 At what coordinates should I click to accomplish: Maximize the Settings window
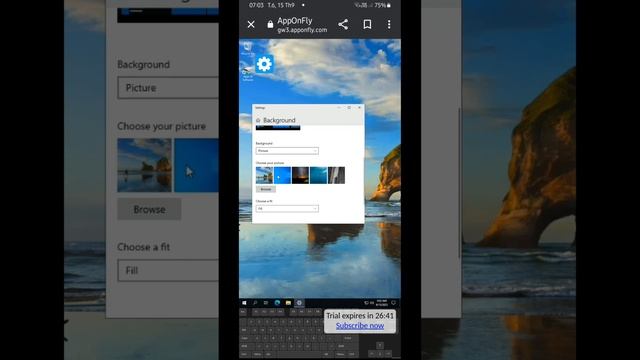point(349,108)
